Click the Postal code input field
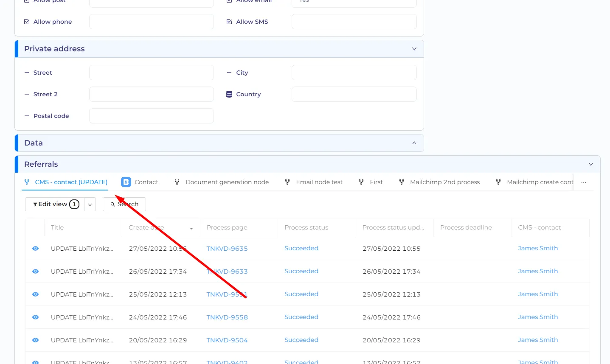Image resolution: width=610 pixels, height=364 pixels. [x=152, y=116]
